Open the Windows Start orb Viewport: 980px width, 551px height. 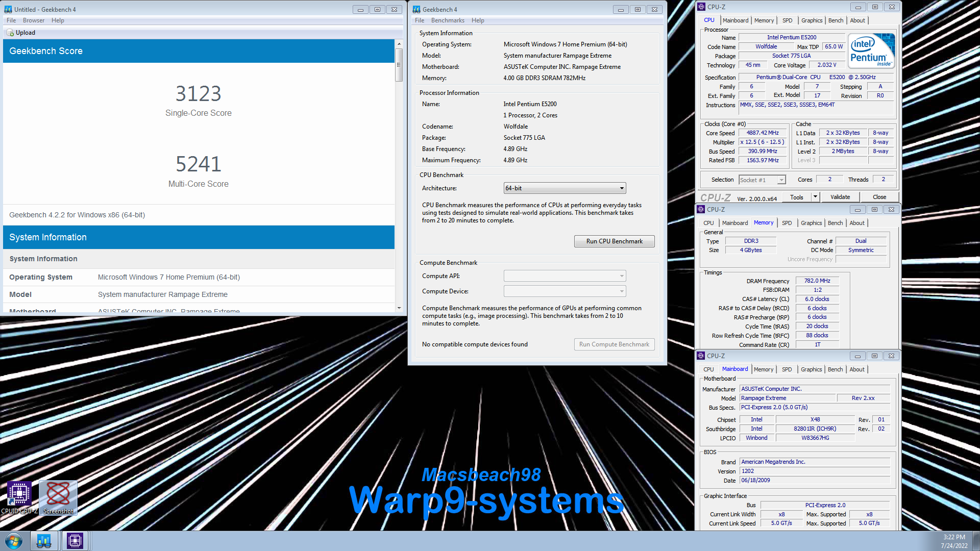pyautogui.click(x=14, y=541)
